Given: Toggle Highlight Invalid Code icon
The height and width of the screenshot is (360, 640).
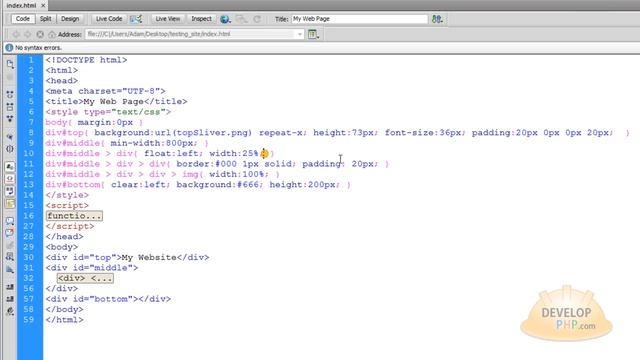Looking at the screenshot, I should pos(10,179).
